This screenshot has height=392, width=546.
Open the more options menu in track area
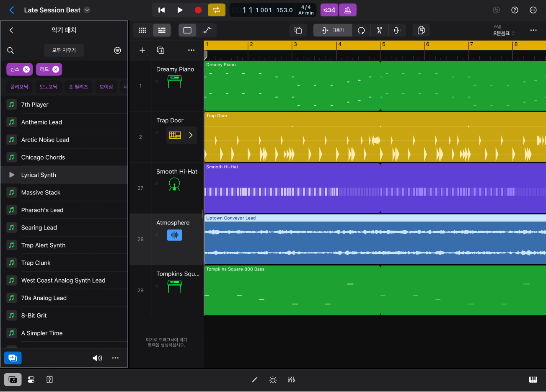(191, 50)
